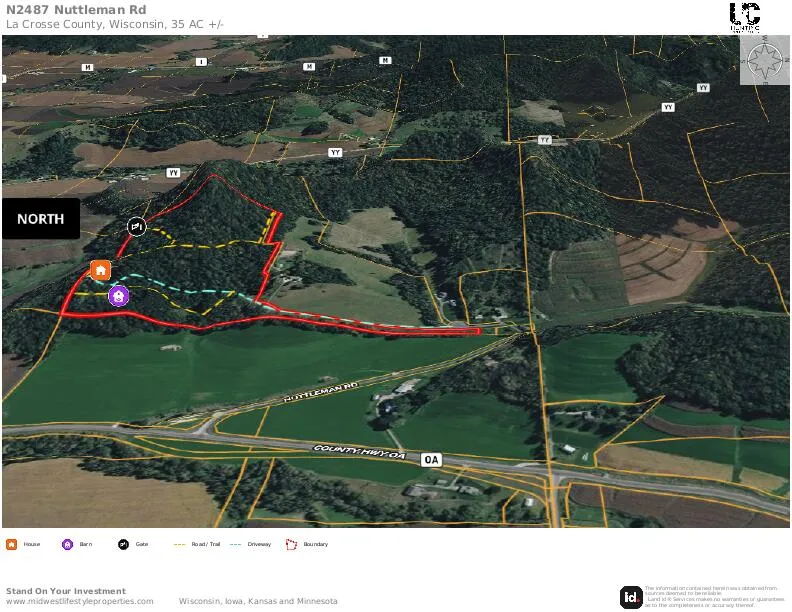Click the yellow Road/Trail dashed legend swatch
The image size is (792, 612).
point(179,544)
